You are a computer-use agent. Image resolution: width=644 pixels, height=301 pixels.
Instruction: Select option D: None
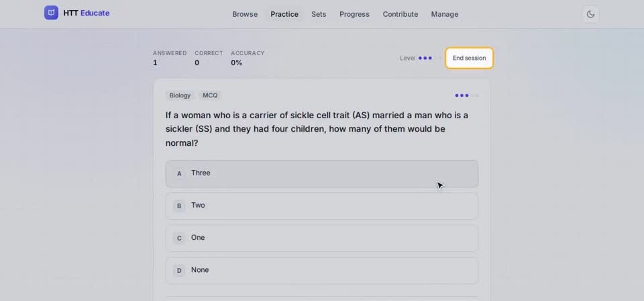tap(321, 271)
